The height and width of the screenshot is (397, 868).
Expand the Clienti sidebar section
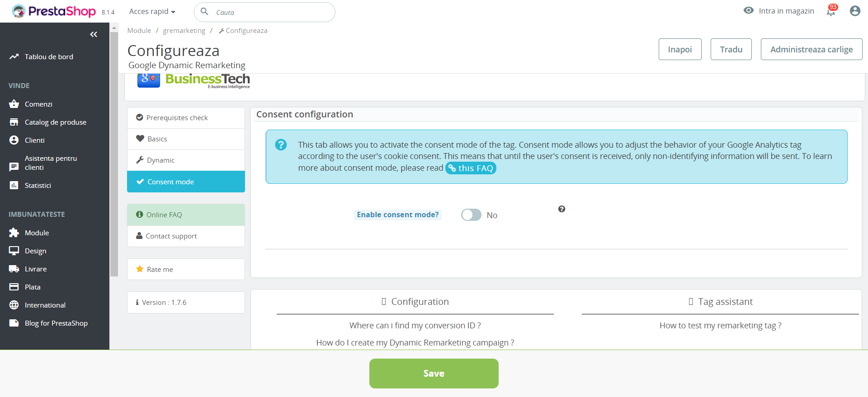click(34, 140)
